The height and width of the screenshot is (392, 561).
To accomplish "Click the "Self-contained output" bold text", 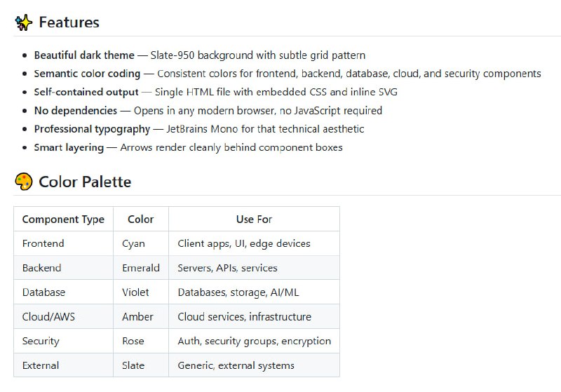I will click(x=86, y=92).
